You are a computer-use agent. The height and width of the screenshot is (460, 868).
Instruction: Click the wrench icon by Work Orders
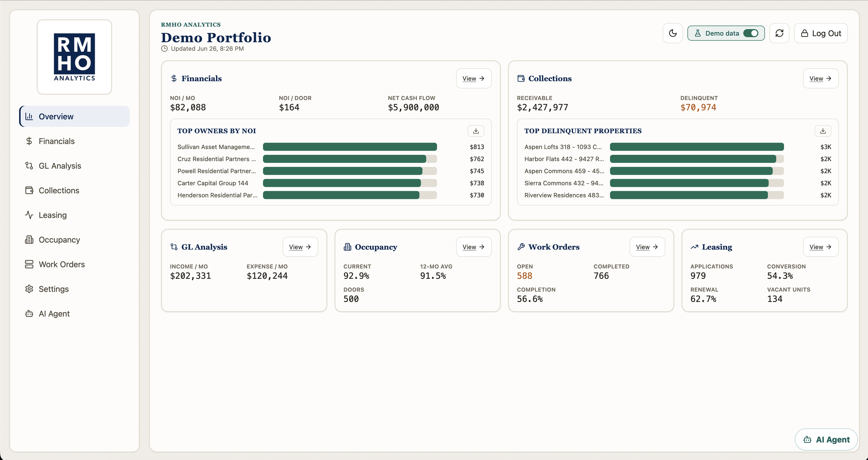pos(521,247)
